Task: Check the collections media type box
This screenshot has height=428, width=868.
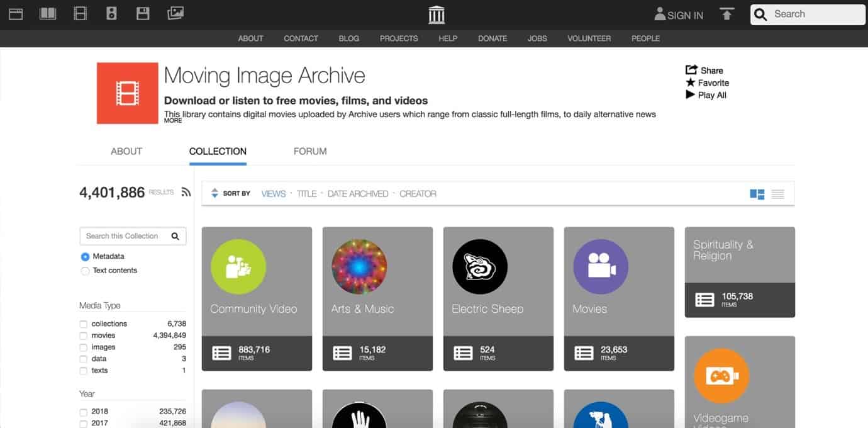Action: [84, 324]
